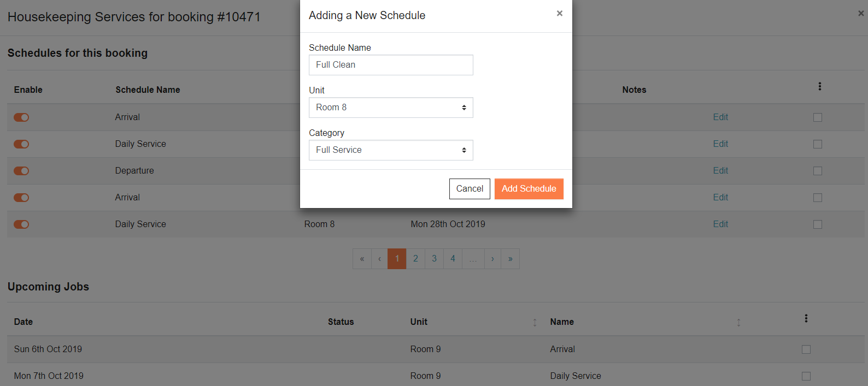Click the Status column header in Upcoming Jobs
This screenshot has height=386, width=868.
coord(341,322)
